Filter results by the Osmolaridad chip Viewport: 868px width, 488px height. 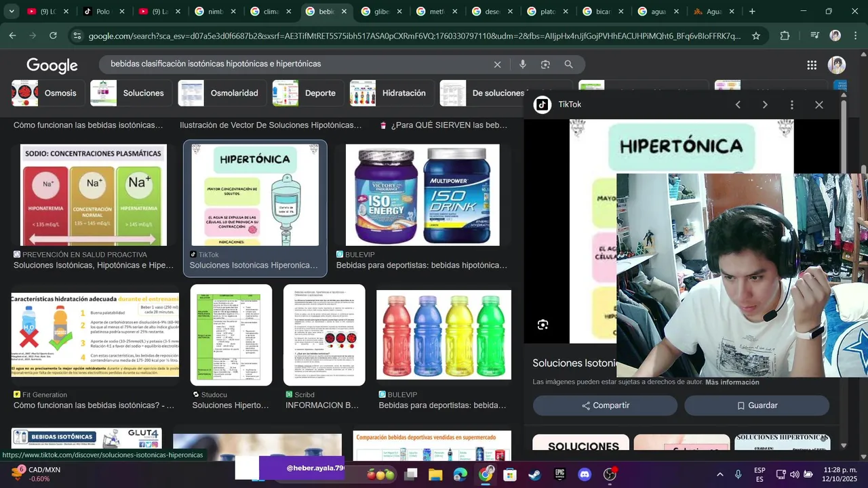(x=221, y=93)
